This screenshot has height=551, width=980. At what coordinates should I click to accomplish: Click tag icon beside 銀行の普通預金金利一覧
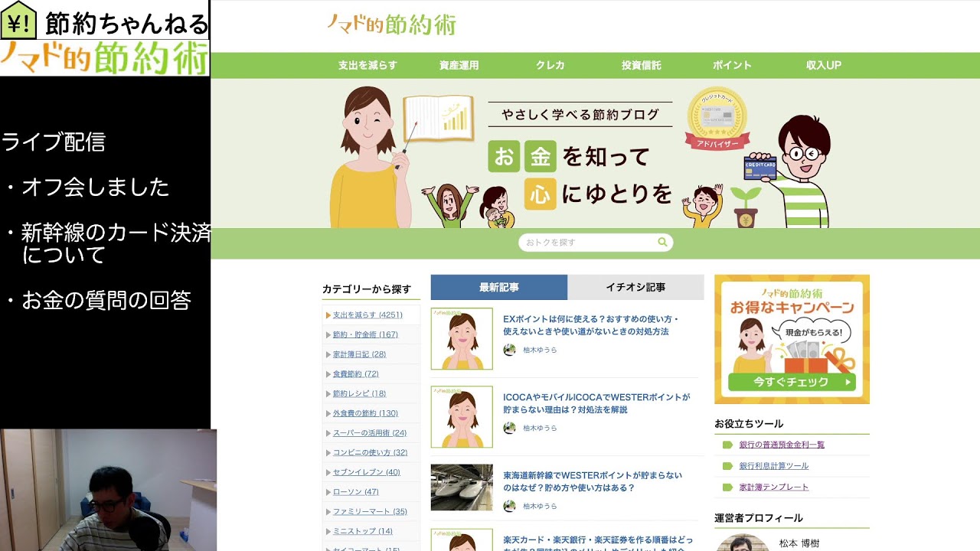click(727, 445)
